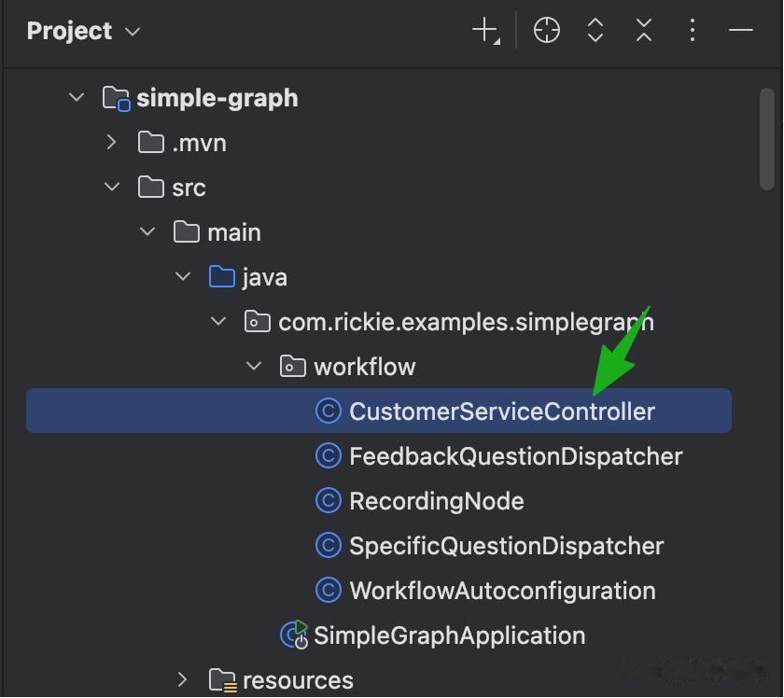
Task: Collapse the src folder
Action: [112, 188]
